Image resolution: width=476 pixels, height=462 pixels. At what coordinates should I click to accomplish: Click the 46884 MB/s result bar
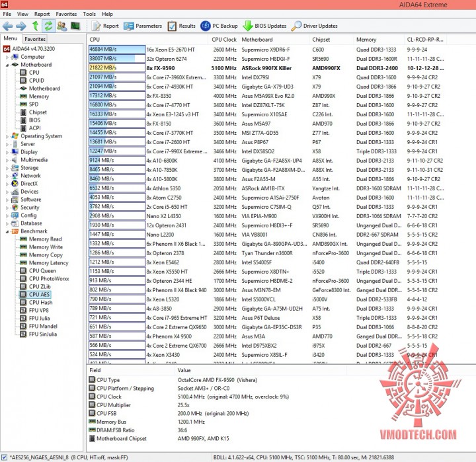117,49
